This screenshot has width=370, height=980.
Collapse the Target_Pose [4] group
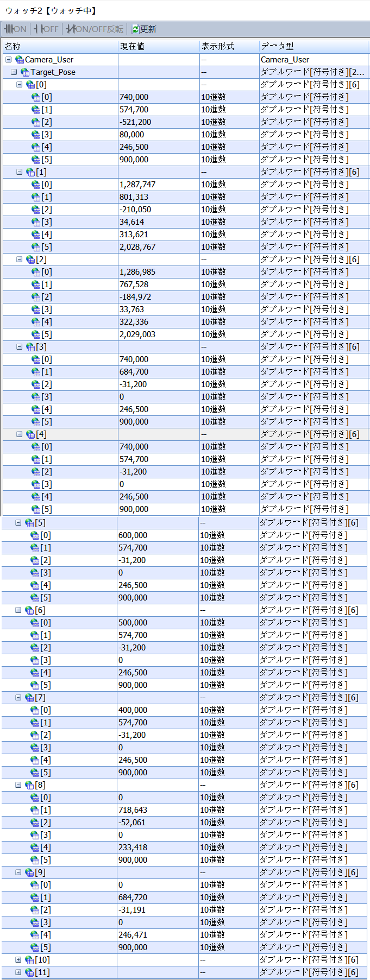19,434
